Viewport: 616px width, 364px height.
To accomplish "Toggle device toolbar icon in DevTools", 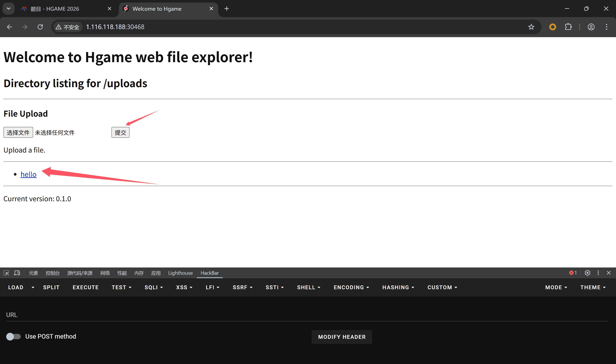I will (x=17, y=273).
